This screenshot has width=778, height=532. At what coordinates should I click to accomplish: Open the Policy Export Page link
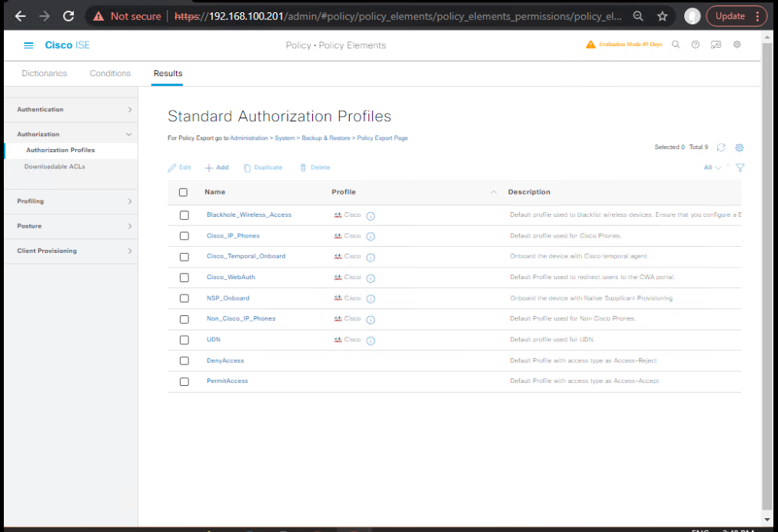coord(383,138)
